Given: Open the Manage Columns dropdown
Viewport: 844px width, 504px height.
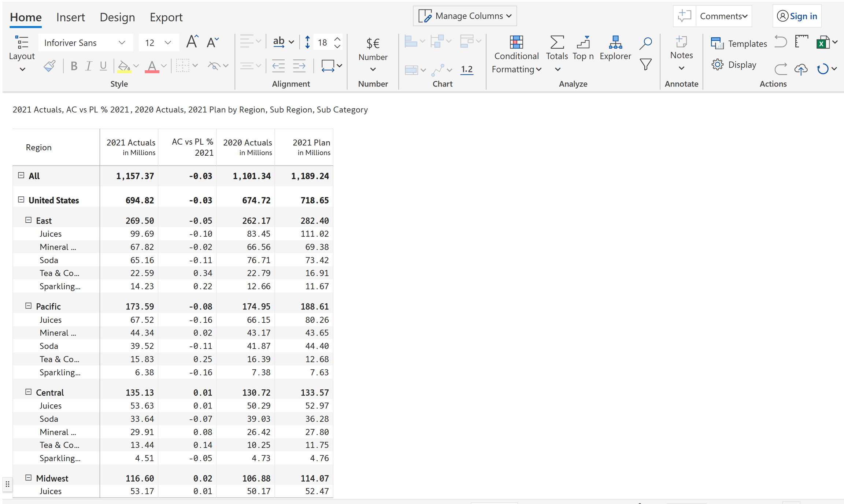Looking at the screenshot, I should [x=465, y=16].
